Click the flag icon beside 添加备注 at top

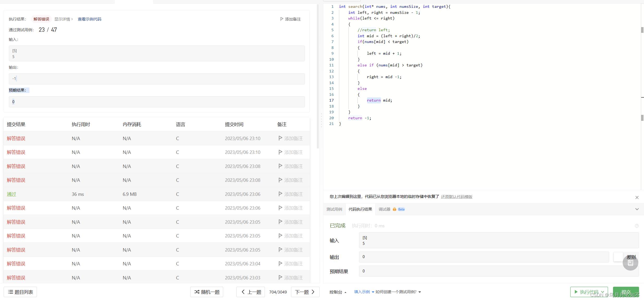(x=282, y=19)
